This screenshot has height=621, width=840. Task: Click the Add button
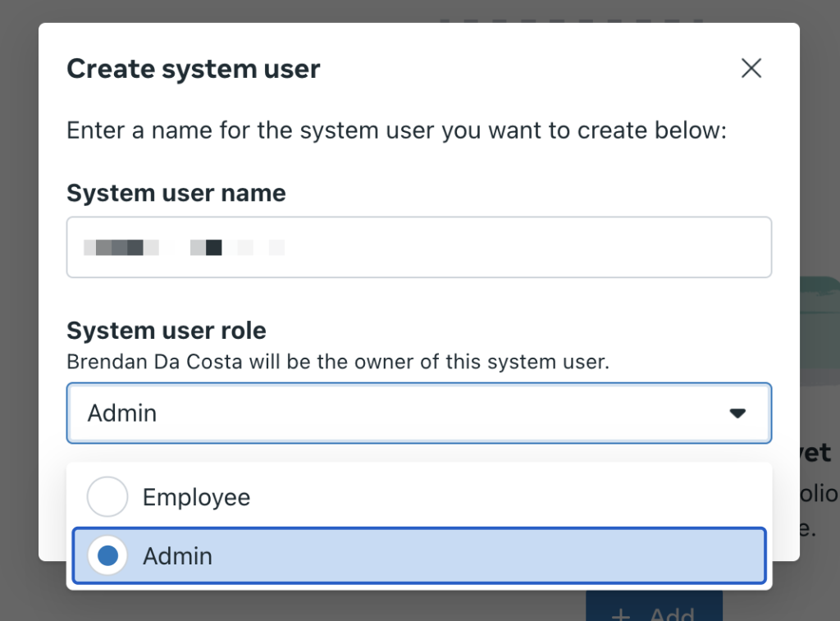pos(654,614)
